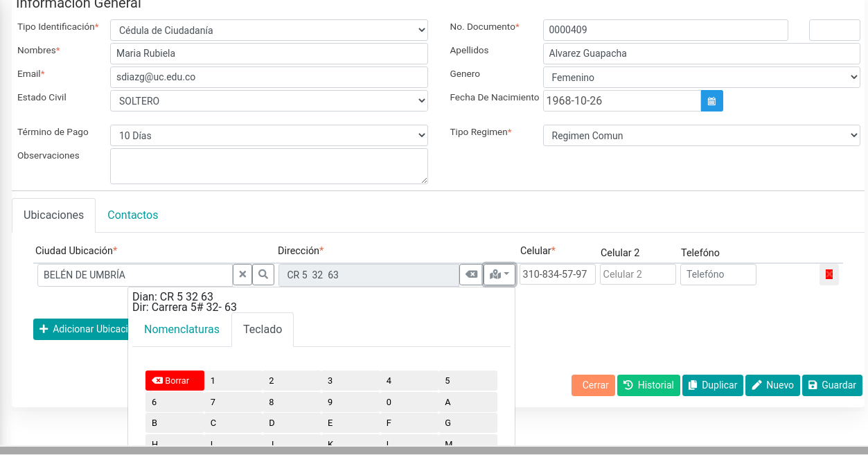Open the Tipo Regimen dropdown
Image resolution: width=868 pixels, height=455 pixels.
click(x=701, y=136)
